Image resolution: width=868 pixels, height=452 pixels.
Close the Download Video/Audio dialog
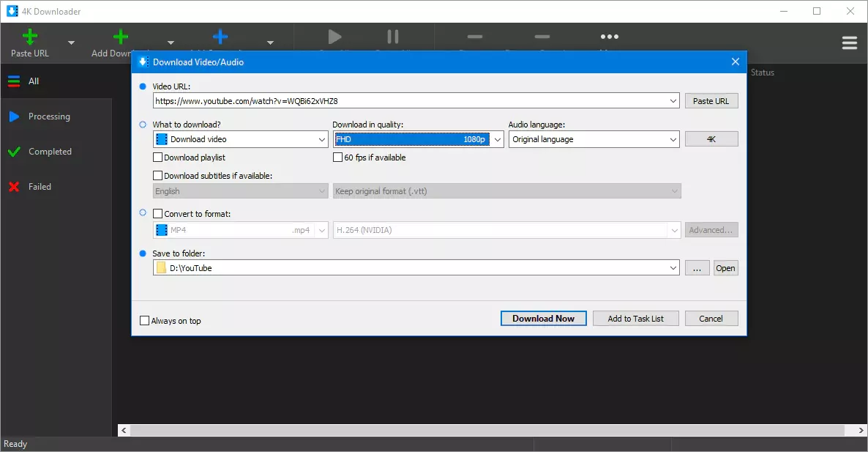(736, 62)
